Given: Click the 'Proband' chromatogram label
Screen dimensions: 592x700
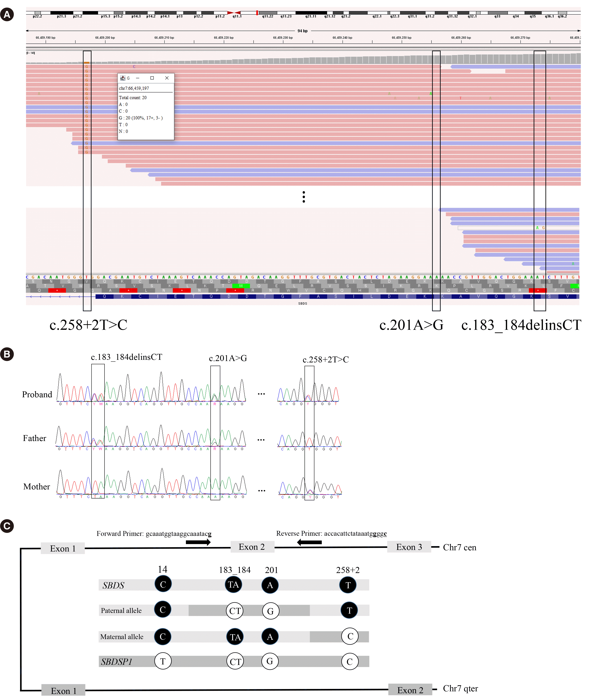Looking at the screenshot, I should click(x=37, y=394).
